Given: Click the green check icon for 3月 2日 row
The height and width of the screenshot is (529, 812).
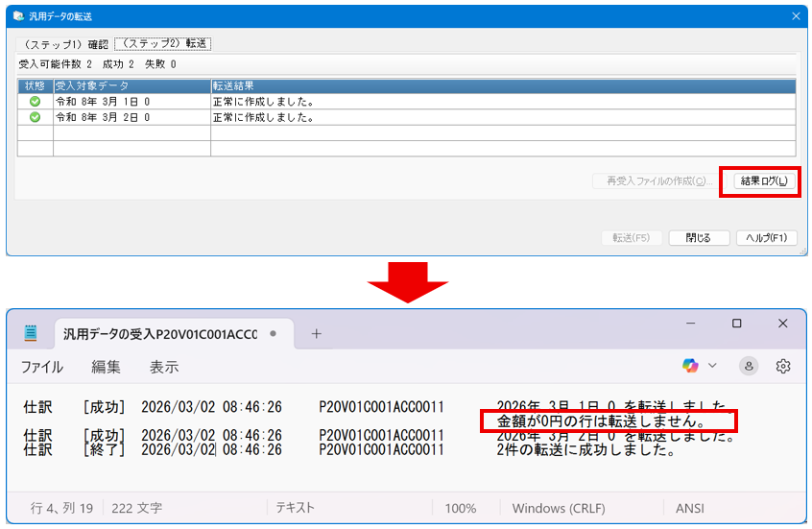Looking at the screenshot, I should coord(36,117).
